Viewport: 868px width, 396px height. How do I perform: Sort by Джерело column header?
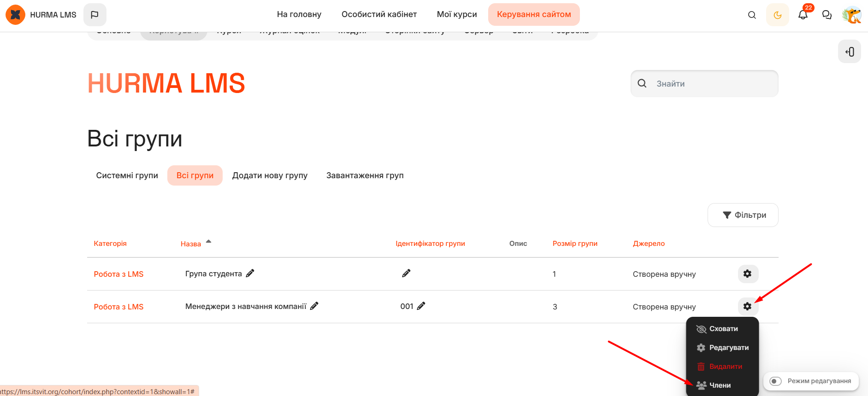coord(649,244)
